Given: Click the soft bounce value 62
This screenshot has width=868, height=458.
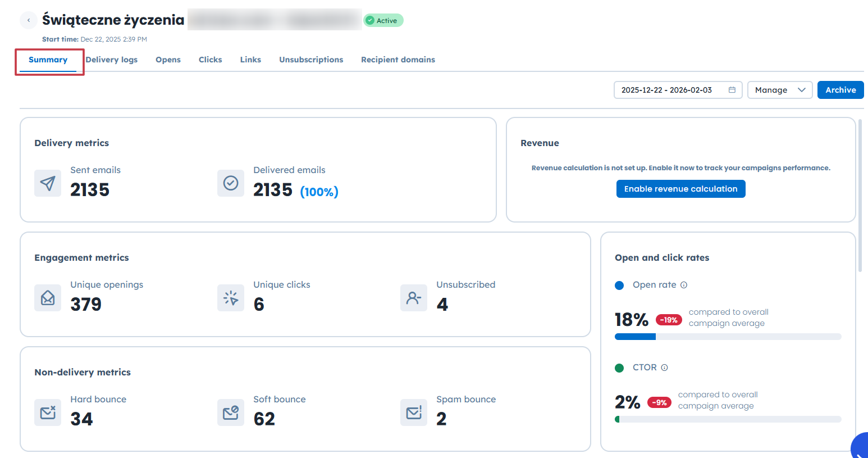Looking at the screenshot, I should 264,419.
